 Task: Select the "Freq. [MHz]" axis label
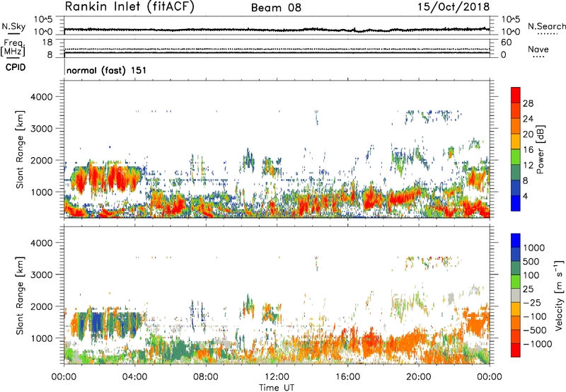click(13, 48)
